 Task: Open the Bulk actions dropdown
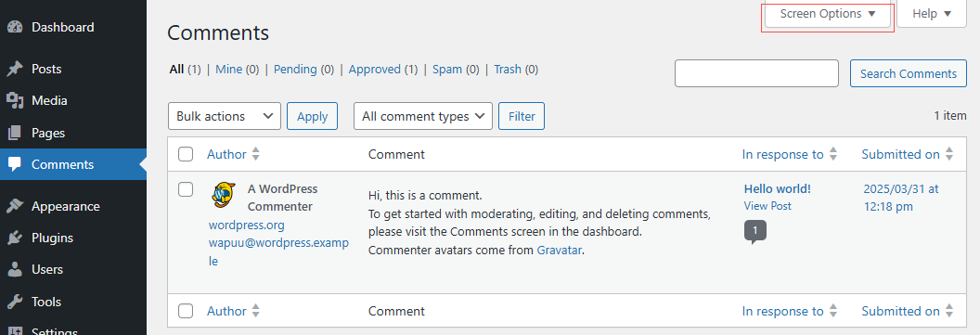[225, 116]
